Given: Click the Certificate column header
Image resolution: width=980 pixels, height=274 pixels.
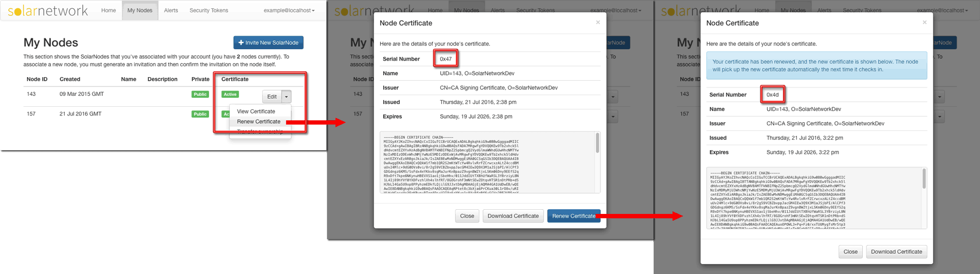Looking at the screenshot, I should pos(235,79).
